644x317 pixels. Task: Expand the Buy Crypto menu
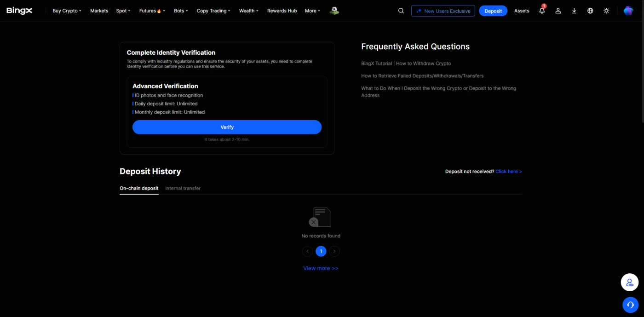point(67,11)
